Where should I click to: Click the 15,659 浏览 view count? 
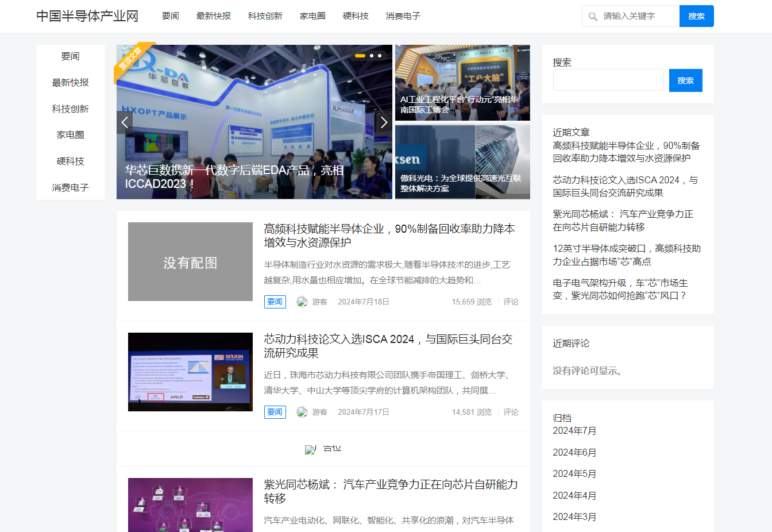coord(472,302)
